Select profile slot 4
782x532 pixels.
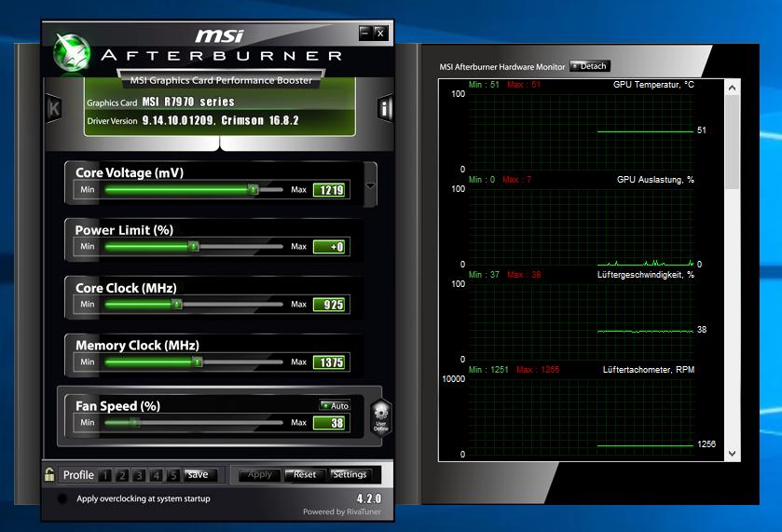pos(156,475)
